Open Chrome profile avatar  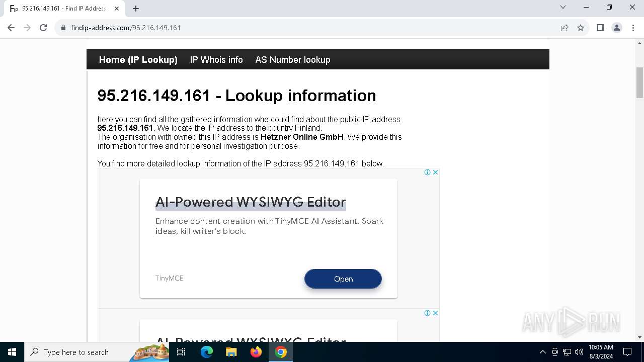point(617,28)
